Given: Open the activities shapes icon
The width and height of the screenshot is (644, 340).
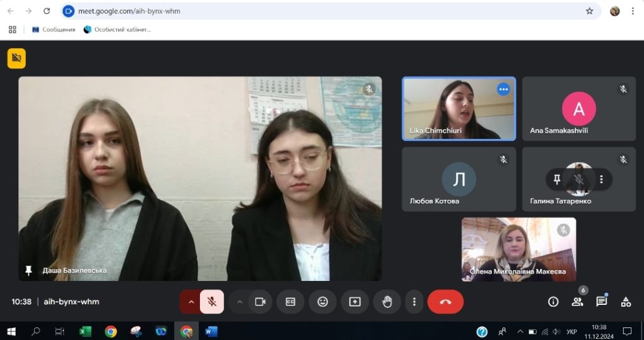Looking at the screenshot, I should coord(625,302).
